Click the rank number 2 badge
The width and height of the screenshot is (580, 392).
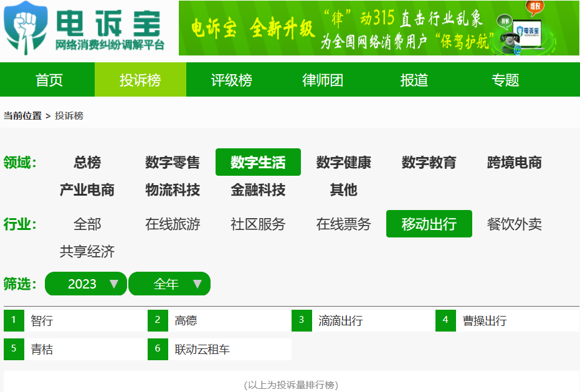click(158, 320)
